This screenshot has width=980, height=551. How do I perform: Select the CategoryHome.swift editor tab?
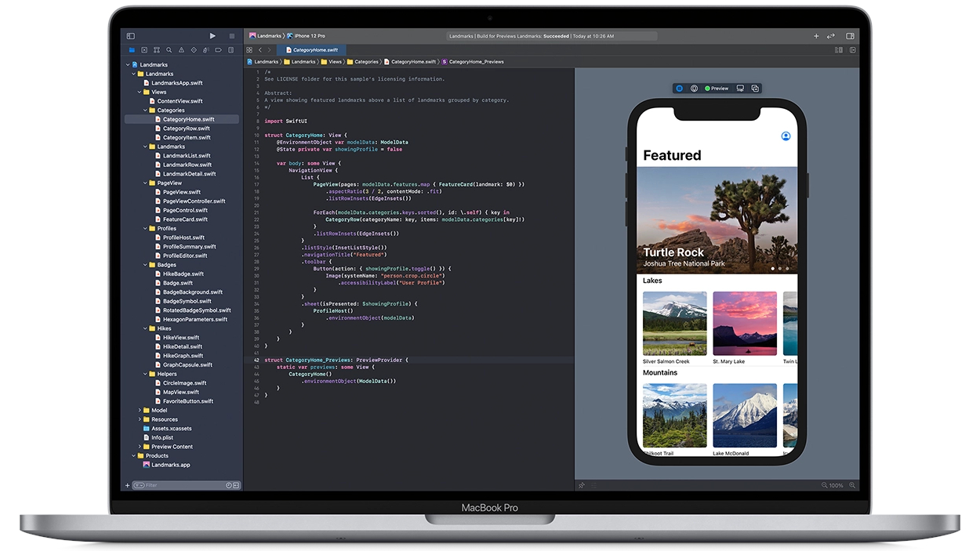(x=315, y=49)
